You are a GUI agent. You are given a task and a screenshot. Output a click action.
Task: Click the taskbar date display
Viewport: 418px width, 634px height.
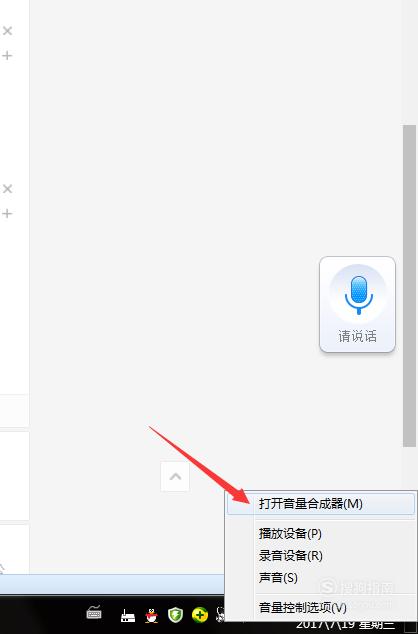(x=345, y=626)
